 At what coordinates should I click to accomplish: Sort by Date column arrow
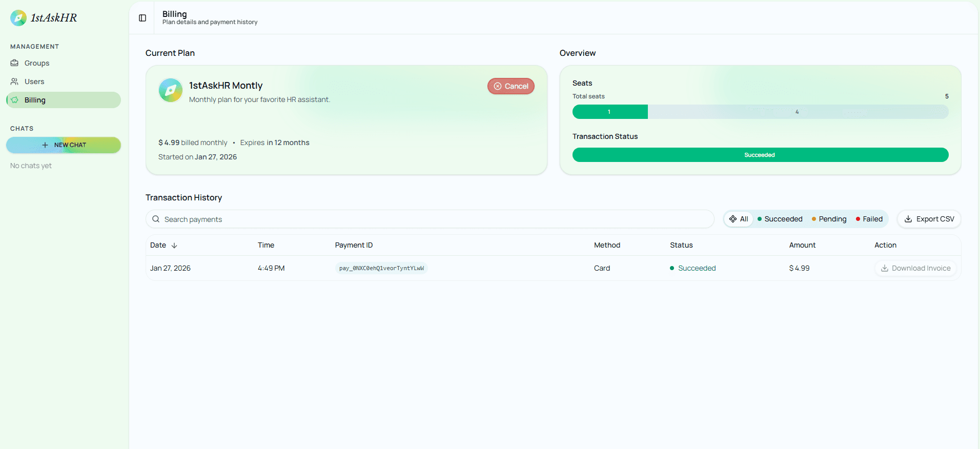pyautogui.click(x=174, y=246)
